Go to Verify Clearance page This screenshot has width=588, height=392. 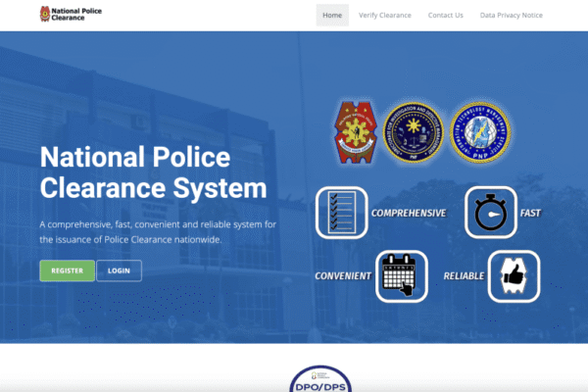[x=385, y=15]
